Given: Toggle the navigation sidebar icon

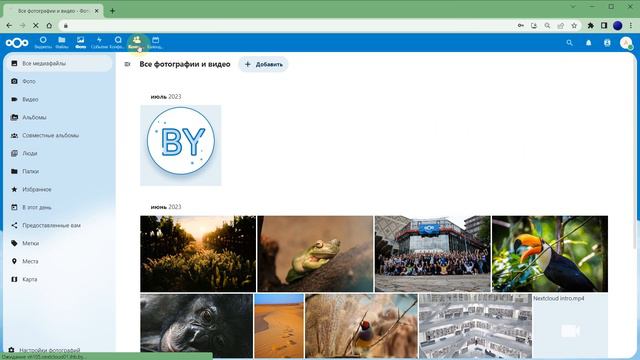Looking at the screenshot, I should (127, 64).
